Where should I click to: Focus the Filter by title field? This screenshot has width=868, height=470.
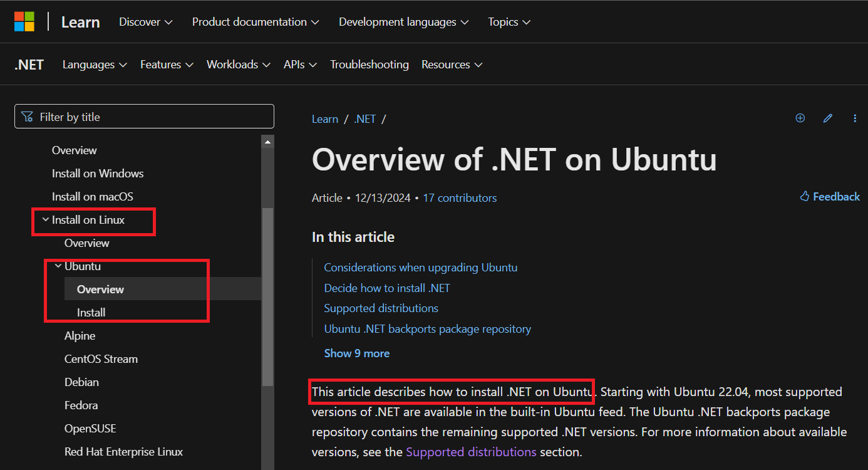coord(144,117)
